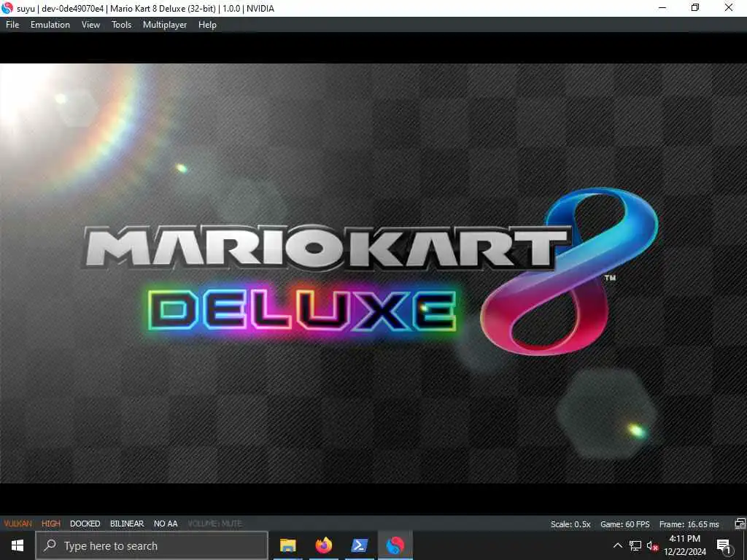
Task: Click the Mario Kart 8 Deluxe game screen
Action: click(373, 273)
